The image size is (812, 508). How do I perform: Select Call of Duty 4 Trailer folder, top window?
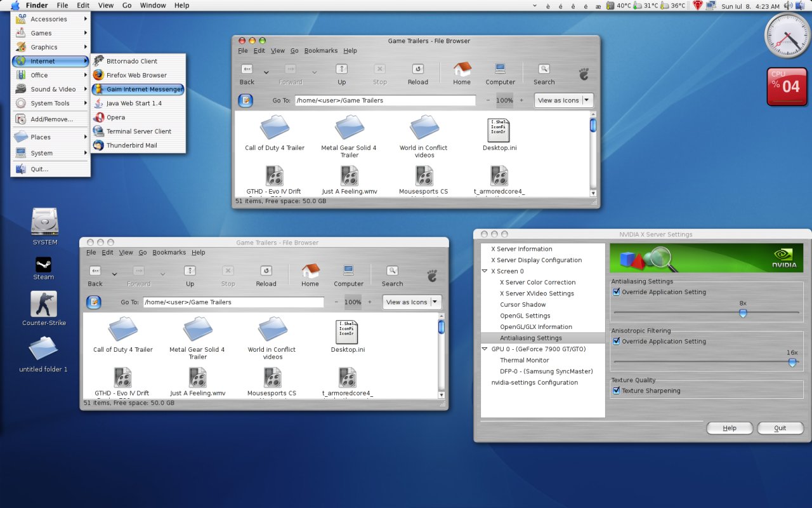(x=275, y=133)
